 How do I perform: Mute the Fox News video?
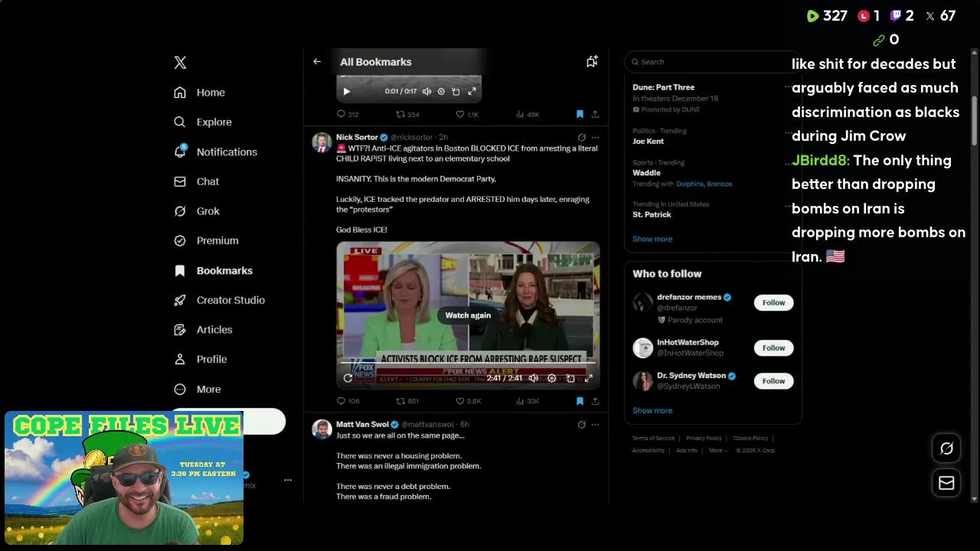point(534,378)
